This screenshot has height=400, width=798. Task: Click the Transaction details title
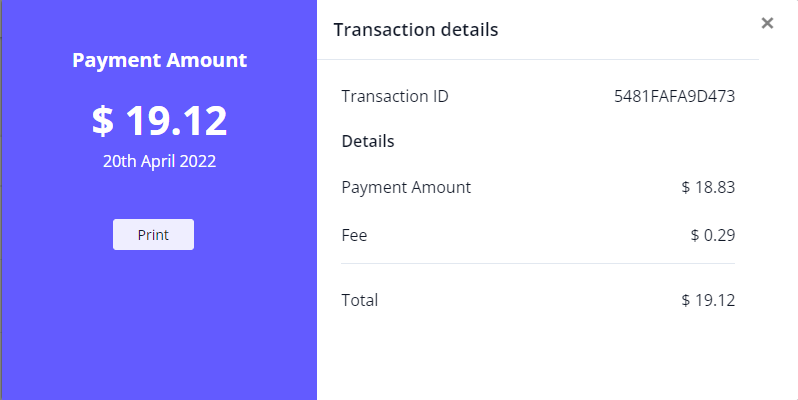point(416,30)
